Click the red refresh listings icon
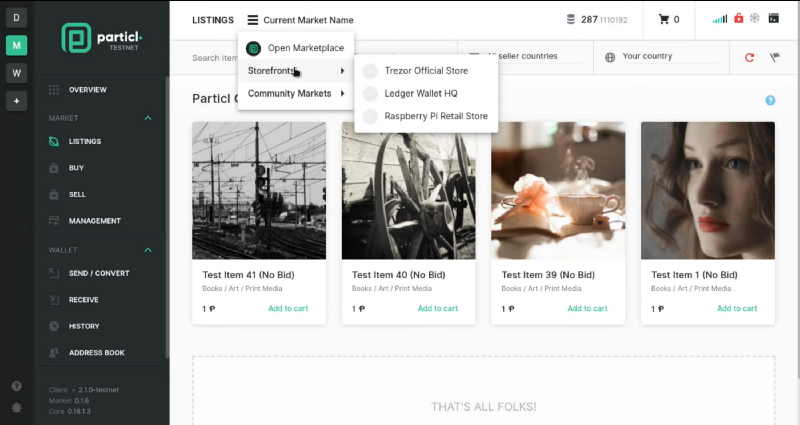800x425 pixels. tap(749, 57)
